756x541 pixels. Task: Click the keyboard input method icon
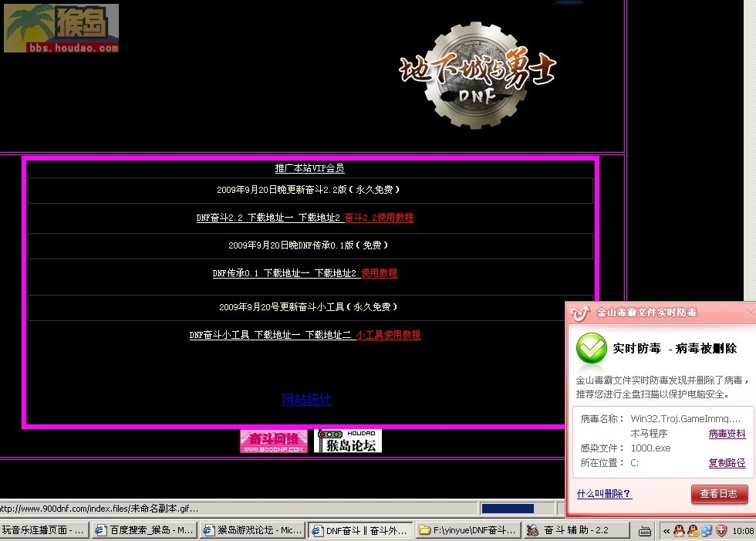(645, 532)
